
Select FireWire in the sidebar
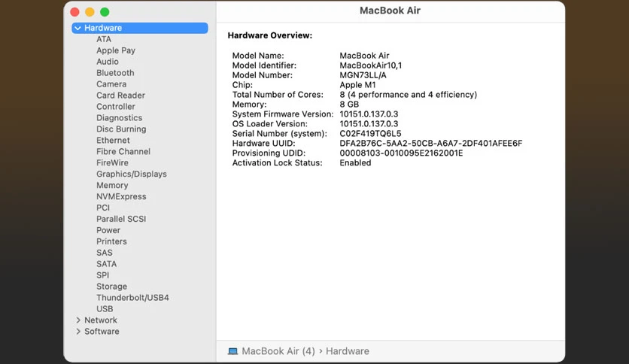coord(112,162)
